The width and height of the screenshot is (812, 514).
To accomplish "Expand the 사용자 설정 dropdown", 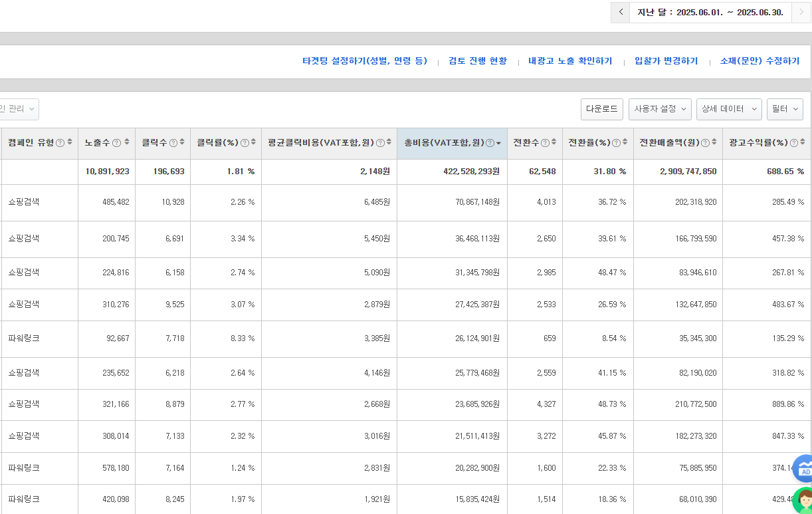I will point(660,109).
